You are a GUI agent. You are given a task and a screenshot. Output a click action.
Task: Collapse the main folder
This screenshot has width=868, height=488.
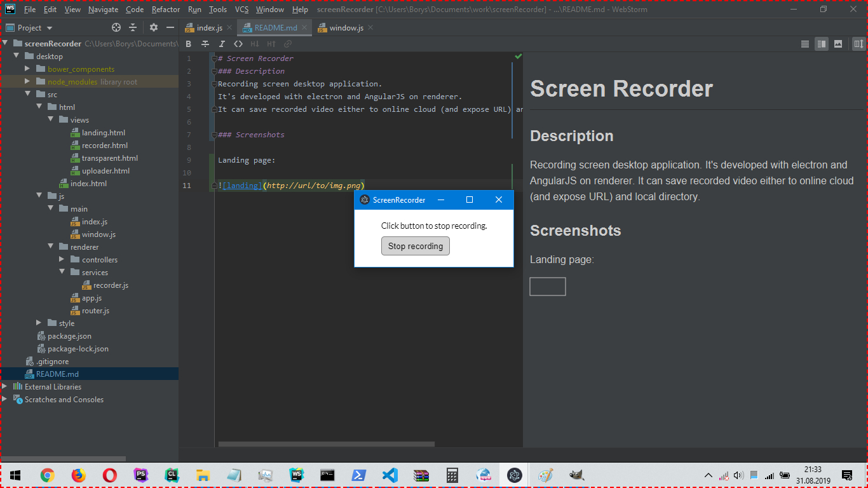point(50,209)
